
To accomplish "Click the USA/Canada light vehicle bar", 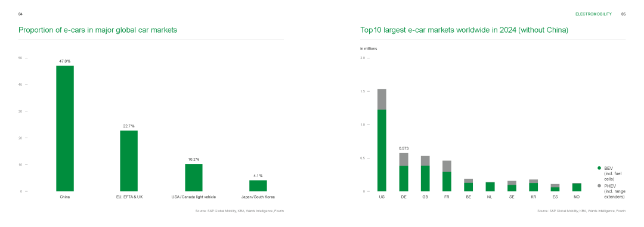I will 193,178.
